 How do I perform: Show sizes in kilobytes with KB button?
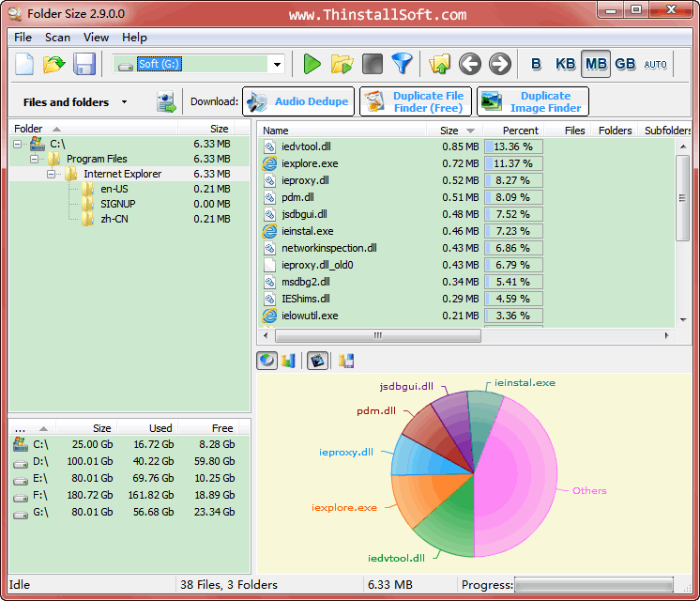565,64
